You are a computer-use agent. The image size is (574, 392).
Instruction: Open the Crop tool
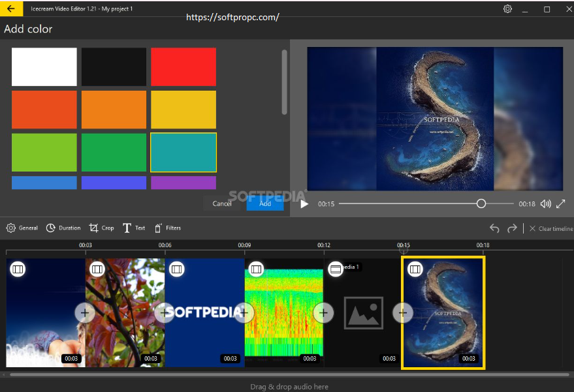(x=101, y=228)
